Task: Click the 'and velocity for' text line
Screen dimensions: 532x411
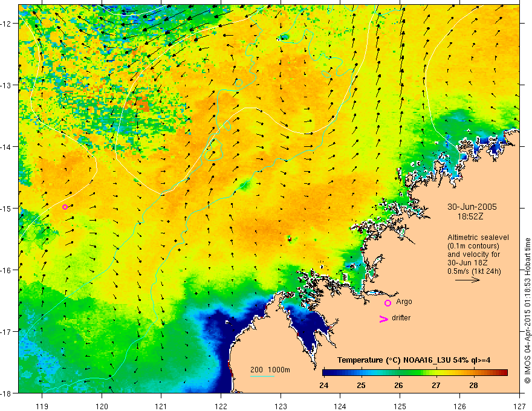Action: click(x=473, y=254)
